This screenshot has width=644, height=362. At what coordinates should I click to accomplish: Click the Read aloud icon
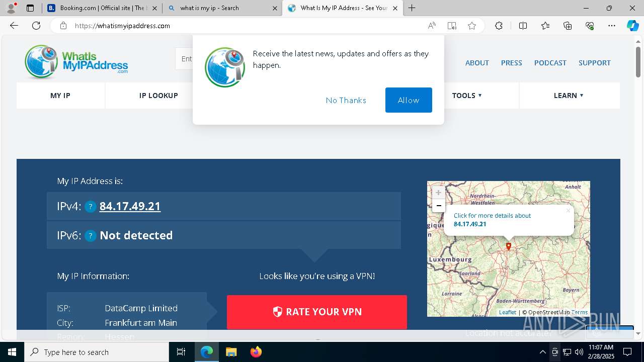432,26
